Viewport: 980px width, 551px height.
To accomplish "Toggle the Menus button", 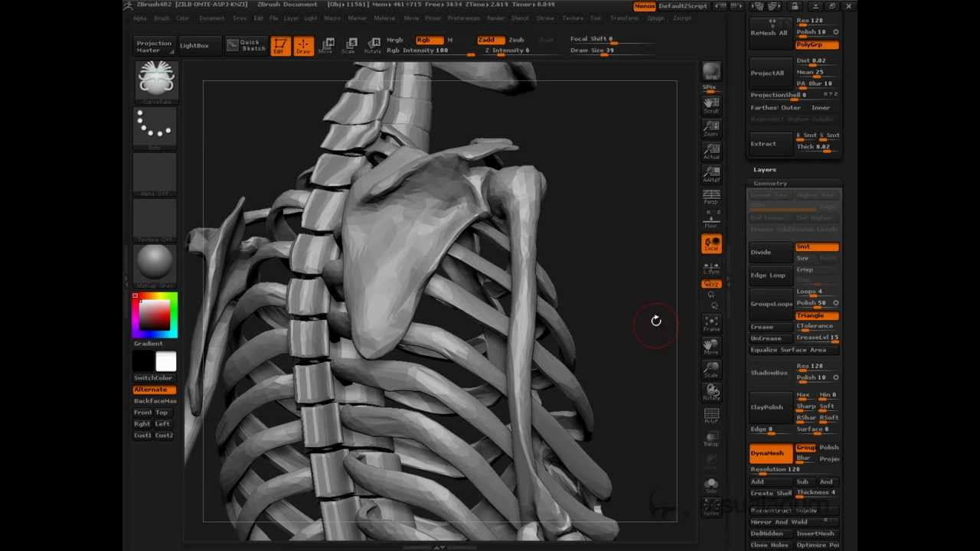I will point(645,6).
